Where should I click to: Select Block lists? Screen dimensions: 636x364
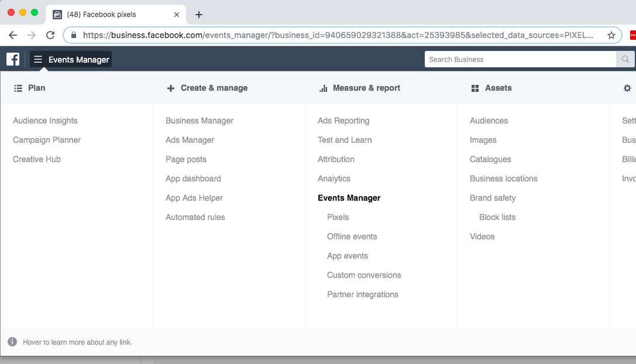497,217
